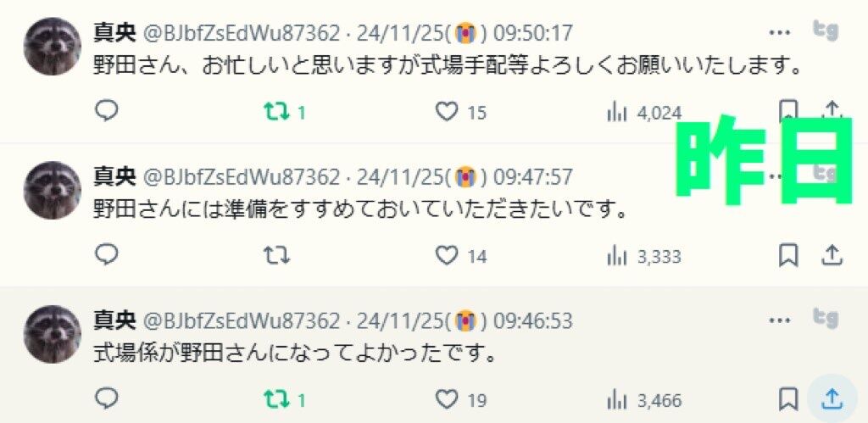Open 真央 profile from the top tweet name
This screenshot has width=868, height=423.
pyautogui.click(x=114, y=33)
